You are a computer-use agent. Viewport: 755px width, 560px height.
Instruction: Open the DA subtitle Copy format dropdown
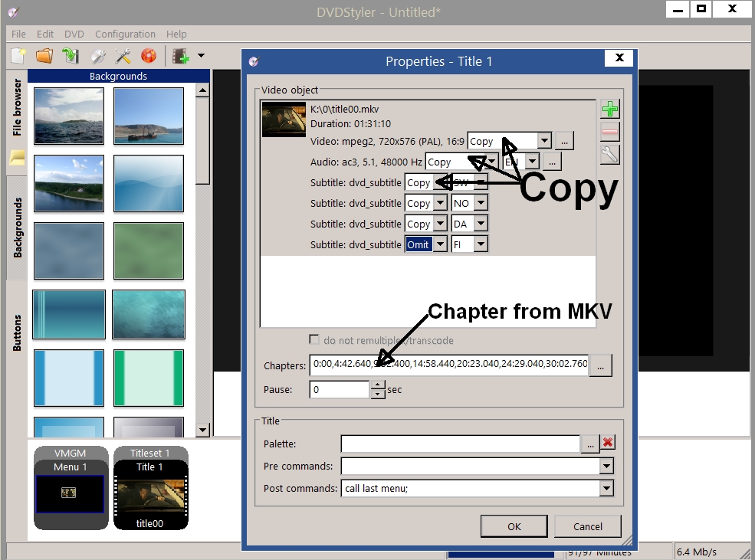click(440, 224)
